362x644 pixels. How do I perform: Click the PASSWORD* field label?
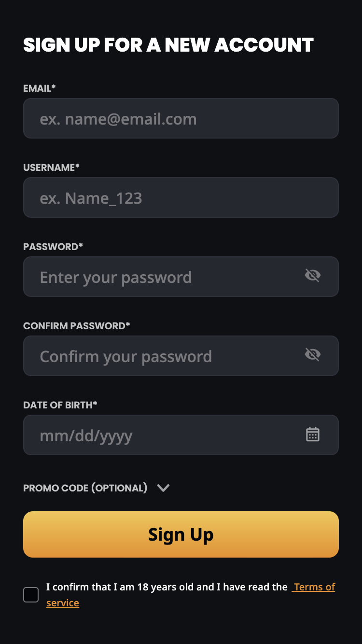click(53, 247)
